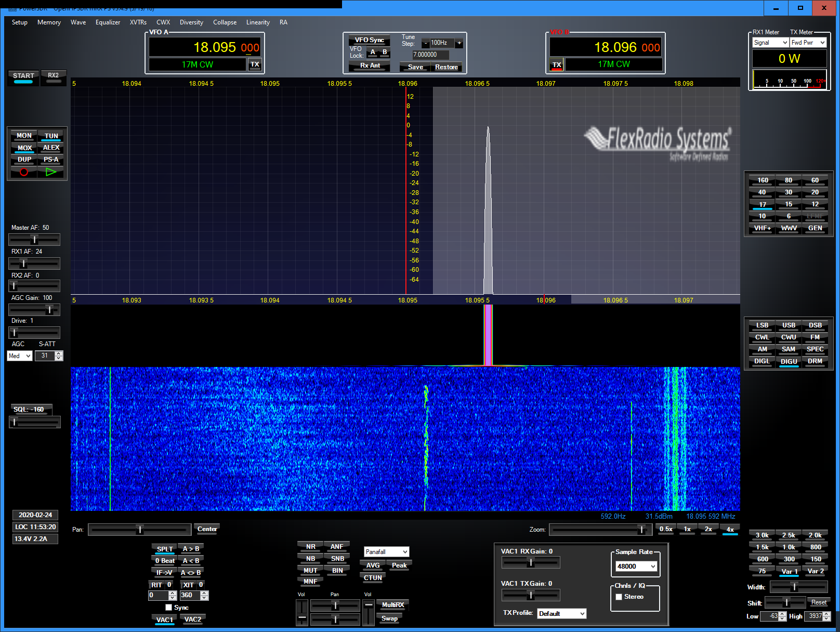
Task: Open the TX Profile Default dropdown
Action: tap(561, 614)
